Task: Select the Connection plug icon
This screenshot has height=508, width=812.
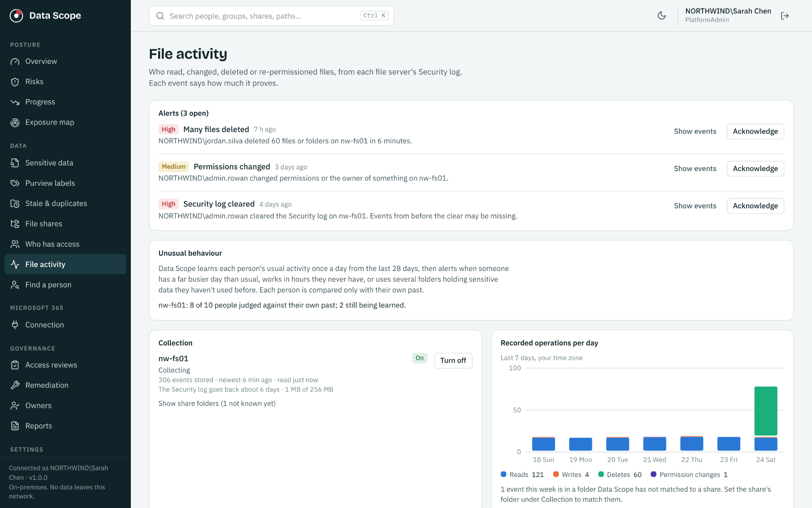Action: (x=15, y=325)
